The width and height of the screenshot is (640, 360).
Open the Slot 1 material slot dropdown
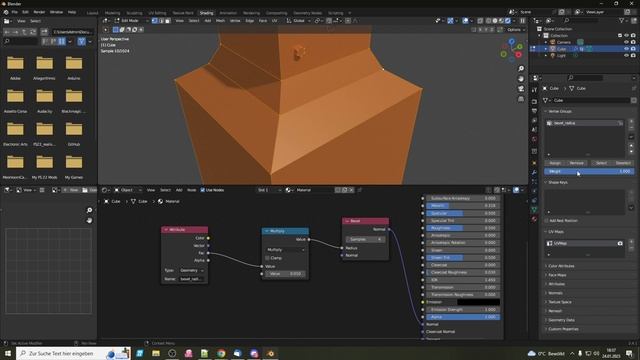[x=269, y=190]
